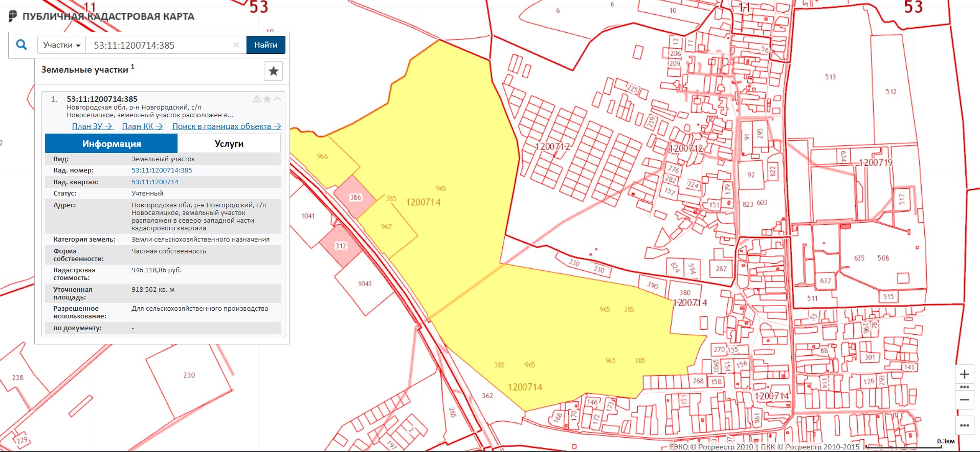
Task: Clear the search field with X
Action: (x=236, y=45)
